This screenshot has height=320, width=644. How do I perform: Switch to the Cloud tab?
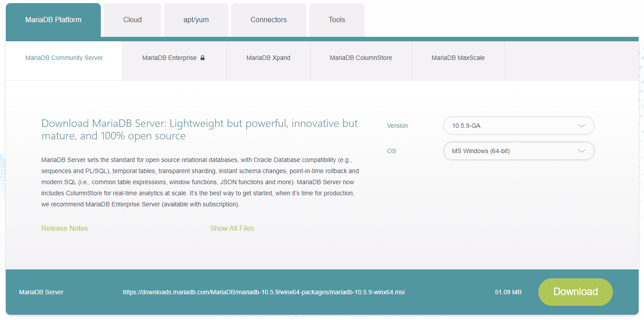pyautogui.click(x=132, y=20)
